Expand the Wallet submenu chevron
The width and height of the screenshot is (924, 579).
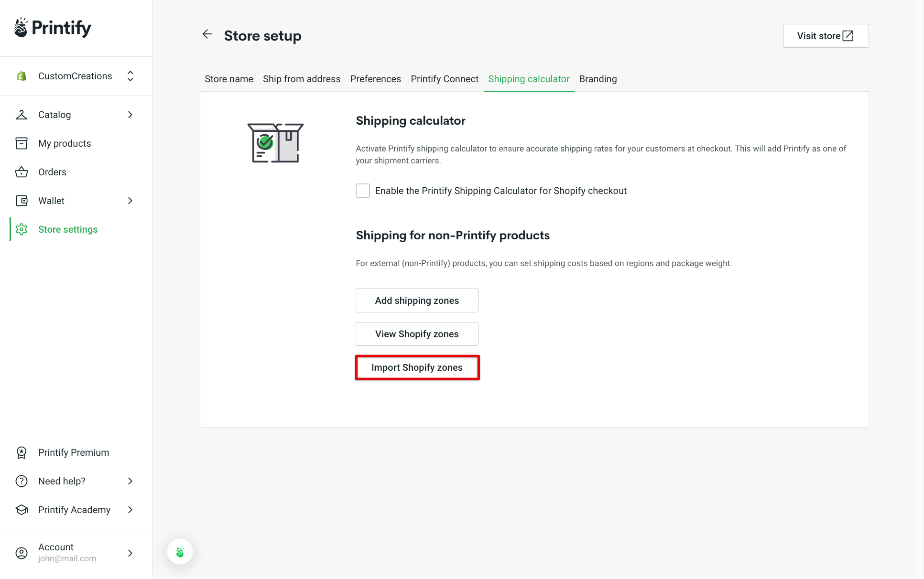coord(130,201)
